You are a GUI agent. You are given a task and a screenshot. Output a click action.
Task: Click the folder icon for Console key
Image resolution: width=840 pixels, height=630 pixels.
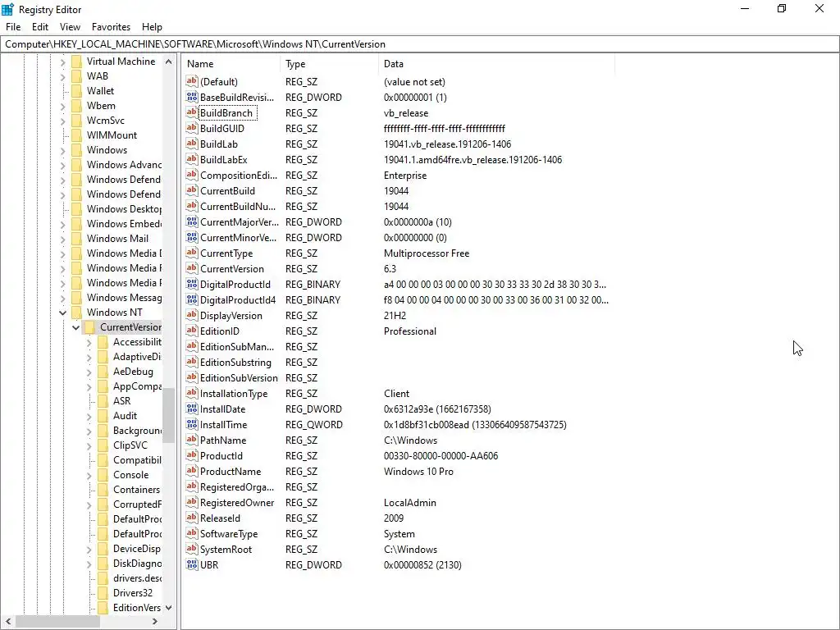(103, 475)
